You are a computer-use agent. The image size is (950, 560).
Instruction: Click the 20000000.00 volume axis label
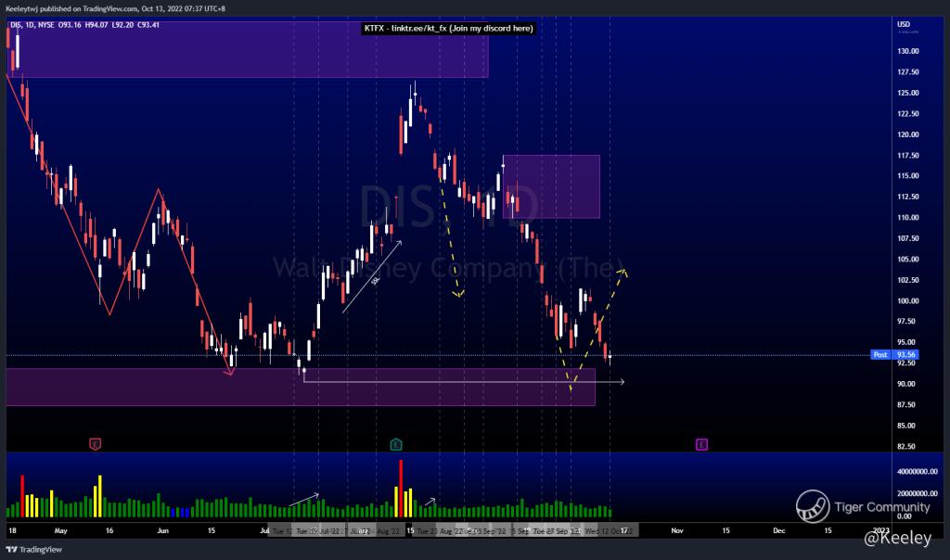tap(917, 494)
